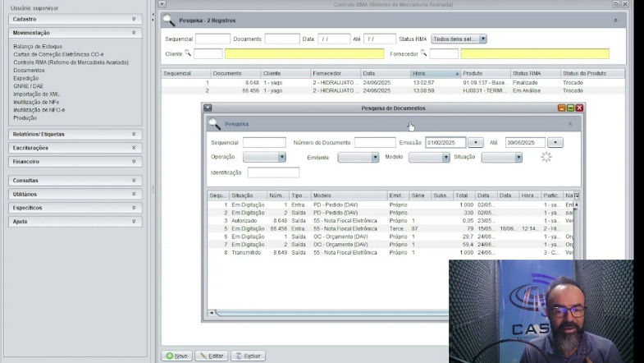Collapse the Movimentação menu section
Viewport: 644px width, 363px height.
[x=75, y=33]
